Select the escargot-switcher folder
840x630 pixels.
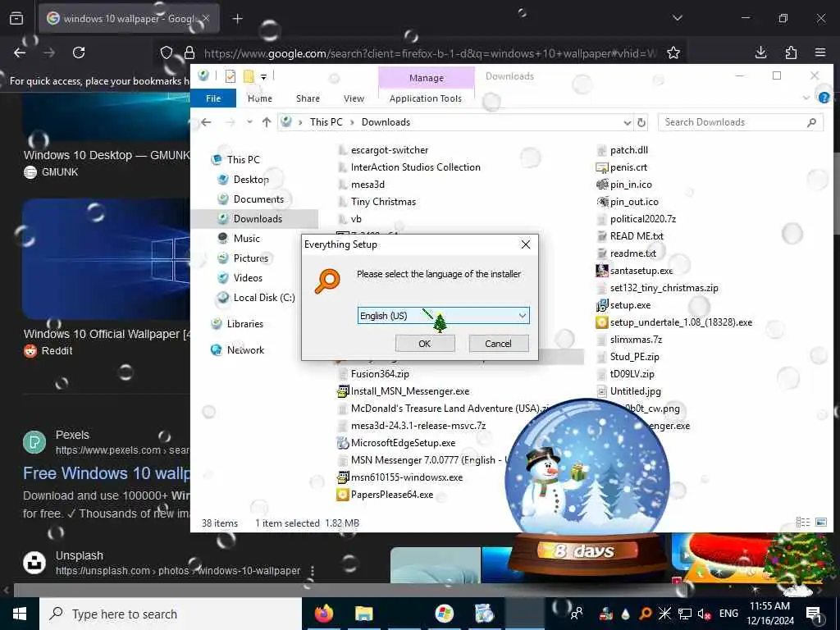pos(390,150)
